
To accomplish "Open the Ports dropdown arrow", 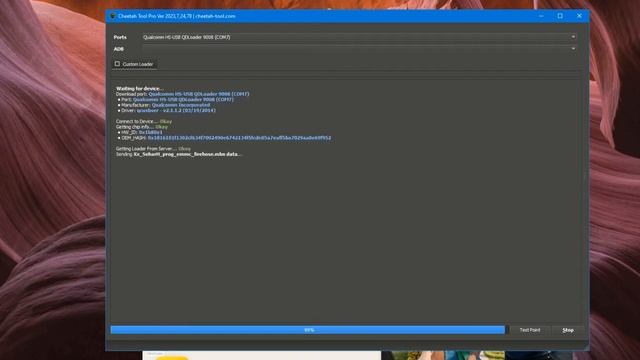I will click(x=573, y=37).
